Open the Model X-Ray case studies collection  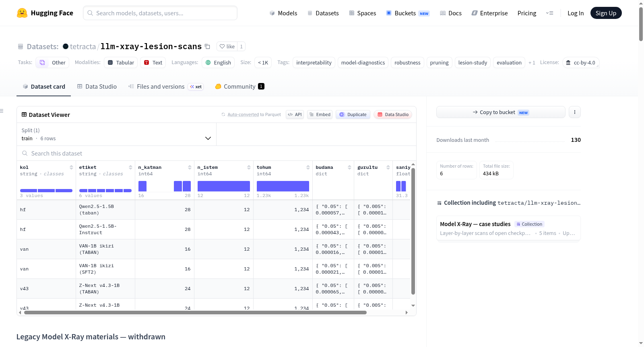click(x=508, y=228)
